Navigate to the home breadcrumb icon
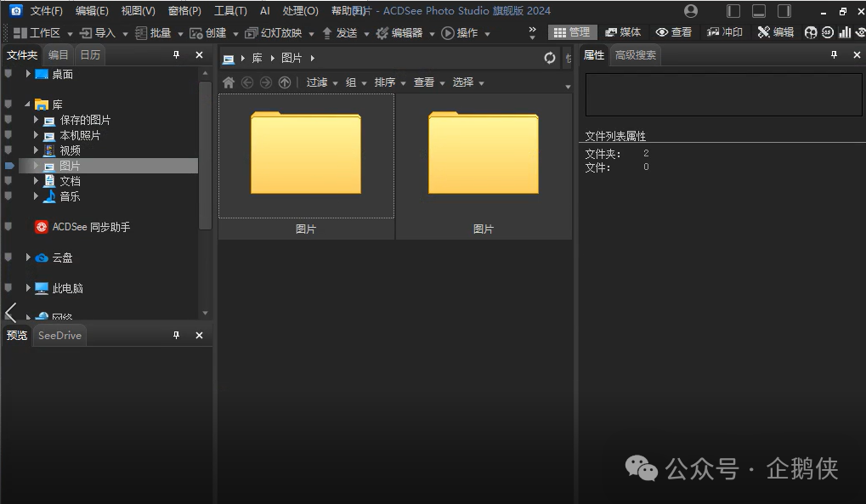The image size is (866, 504). (x=228, y=82)
